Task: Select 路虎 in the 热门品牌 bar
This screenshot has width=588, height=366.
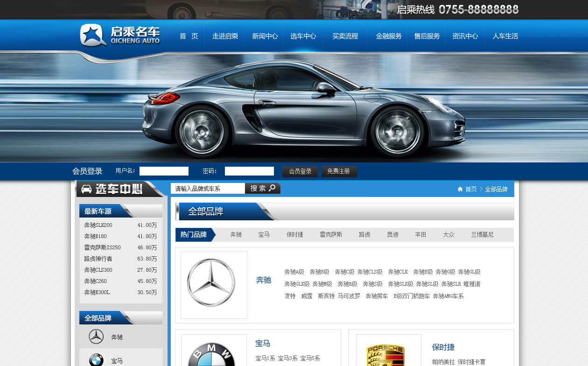Action: 364,234
